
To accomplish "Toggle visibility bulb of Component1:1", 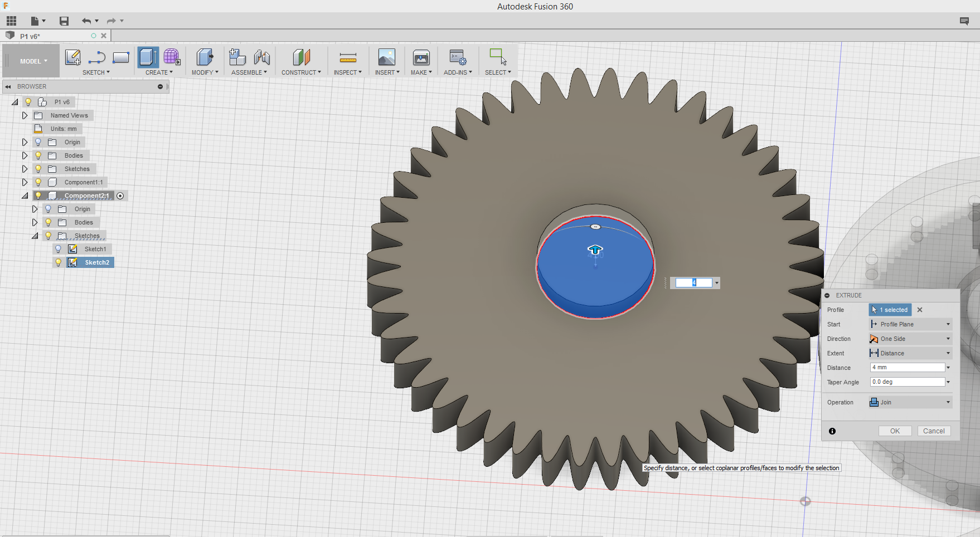I will click(38, 182).
